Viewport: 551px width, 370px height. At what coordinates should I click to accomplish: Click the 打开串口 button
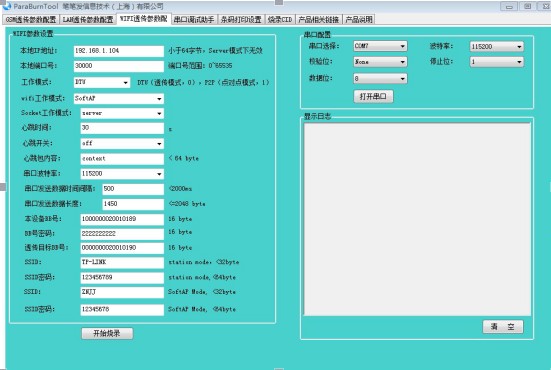click(373, 96)
